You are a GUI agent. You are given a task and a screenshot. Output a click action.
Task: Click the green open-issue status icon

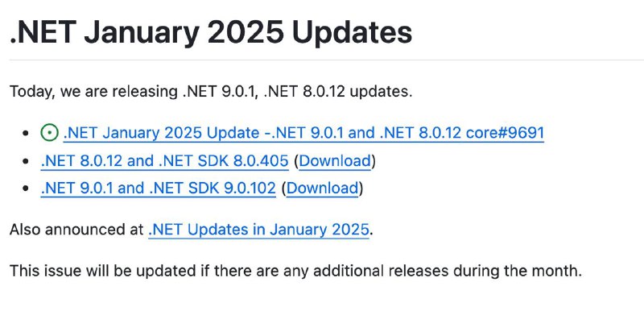coord(49,133)
